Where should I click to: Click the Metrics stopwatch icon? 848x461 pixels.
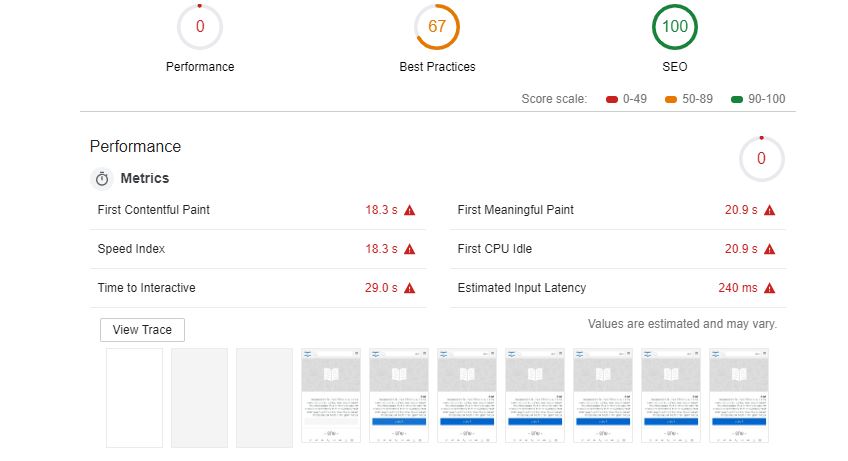click(102, 179)
